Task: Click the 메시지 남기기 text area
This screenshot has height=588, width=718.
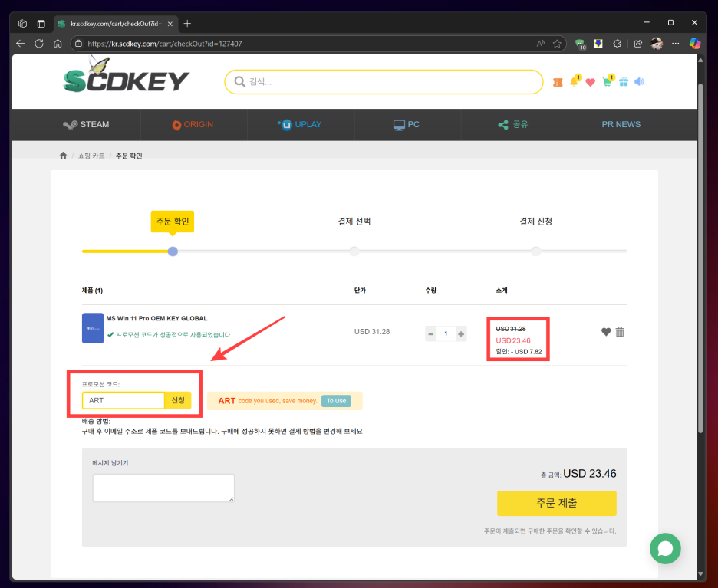Action: pyautogui.click(x=163, y=488)
